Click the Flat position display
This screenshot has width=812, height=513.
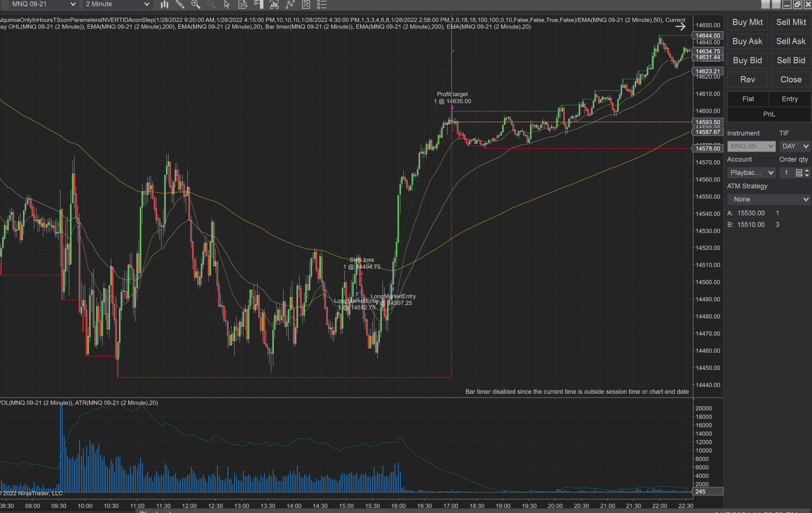(x=748, y=99)
